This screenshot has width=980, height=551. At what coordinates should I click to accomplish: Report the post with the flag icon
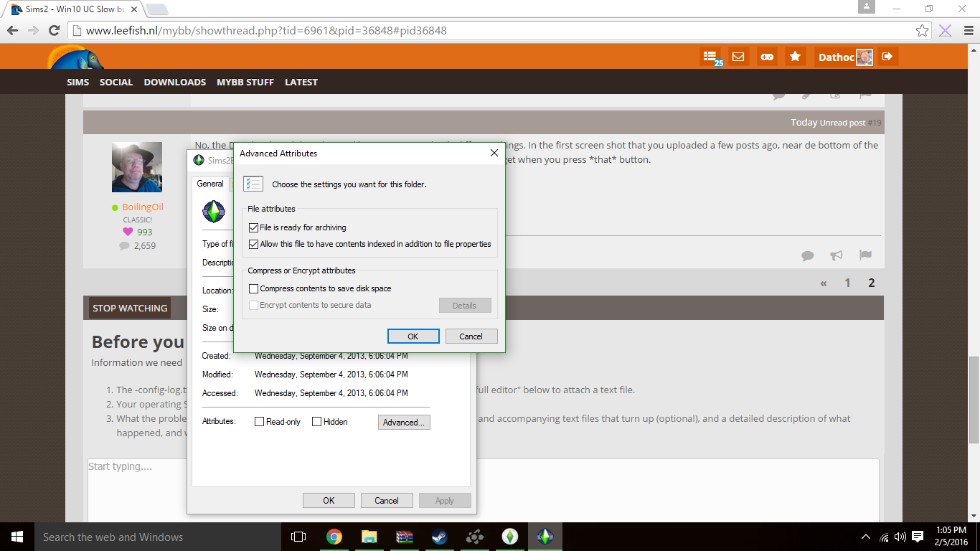pyautogui.click(x=865, y=255)
